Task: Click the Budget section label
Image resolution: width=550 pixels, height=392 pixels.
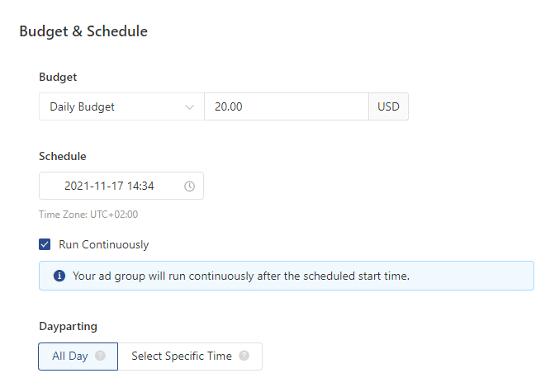Action: (x=58, y=77)
